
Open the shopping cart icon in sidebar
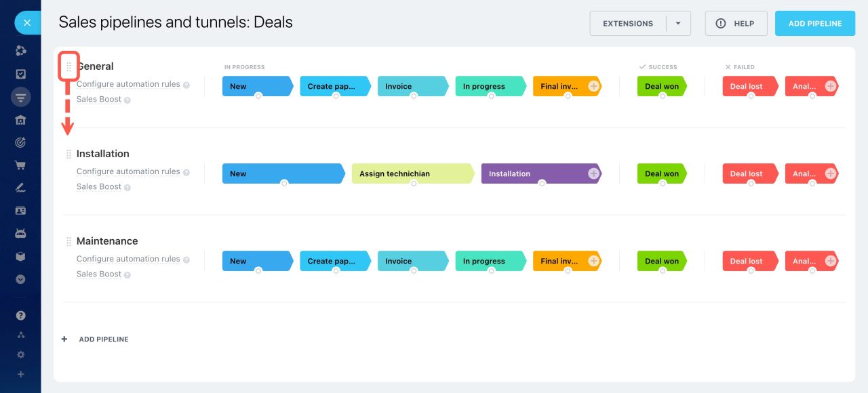(20, 165)
